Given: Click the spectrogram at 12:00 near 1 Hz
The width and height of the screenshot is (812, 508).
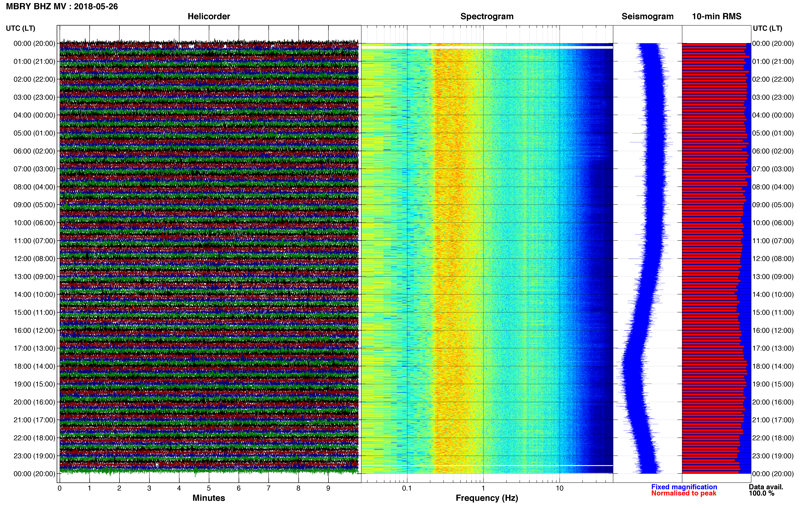Looking at the screenshot, I should click(x=483, y=259).
